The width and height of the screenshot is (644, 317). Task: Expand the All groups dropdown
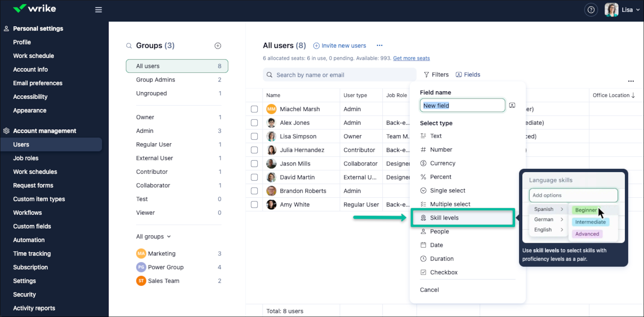pyautogui.click(x=154, y=237)
